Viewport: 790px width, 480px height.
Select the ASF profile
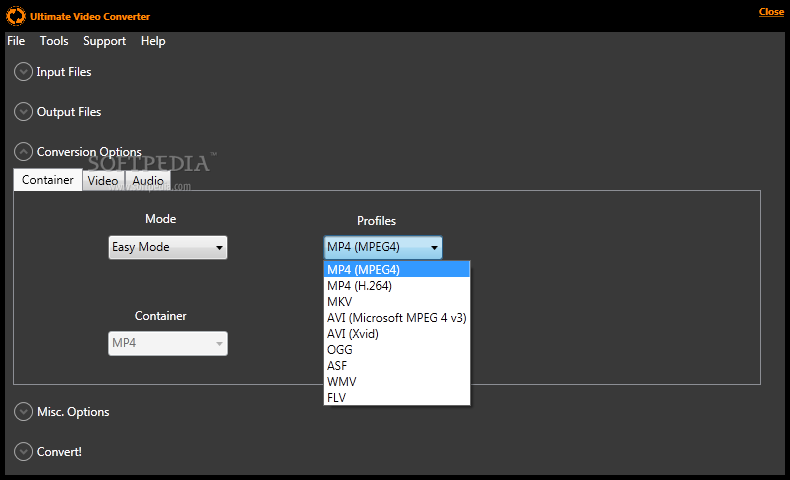tap(397, 366)
